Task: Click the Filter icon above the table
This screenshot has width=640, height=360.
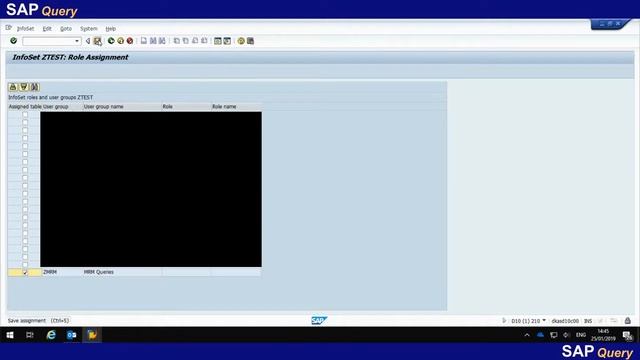Action: click(x=24, y=87)
